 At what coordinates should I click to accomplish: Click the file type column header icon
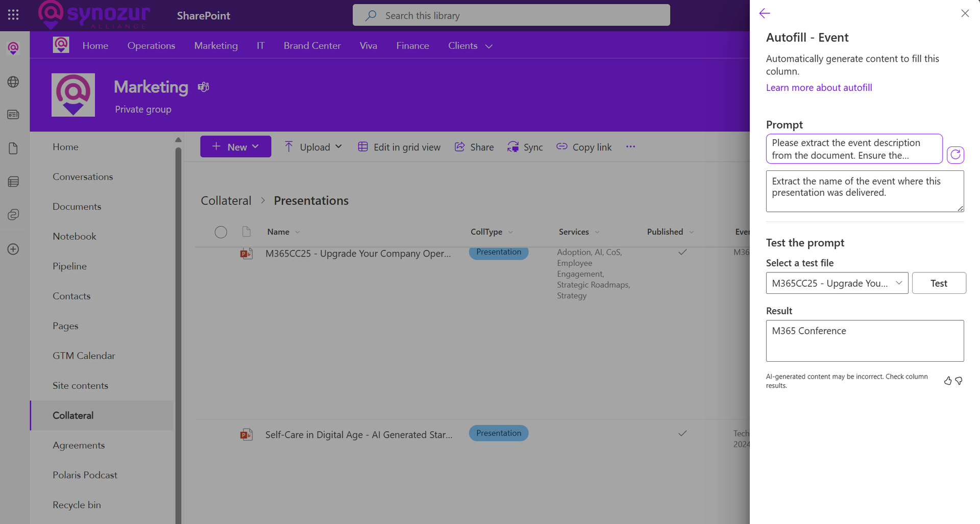point(247,232)
